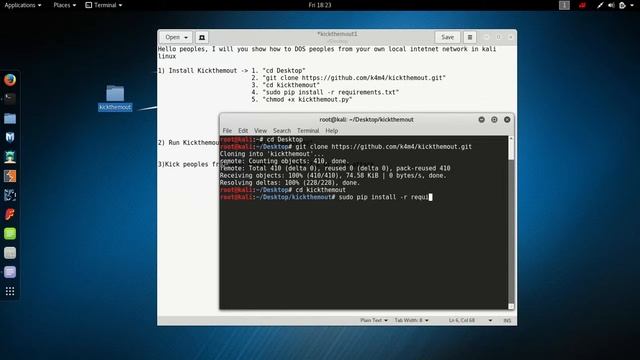Click terminal line "Resolving deltas: 100% (228/228), done."

290,183
